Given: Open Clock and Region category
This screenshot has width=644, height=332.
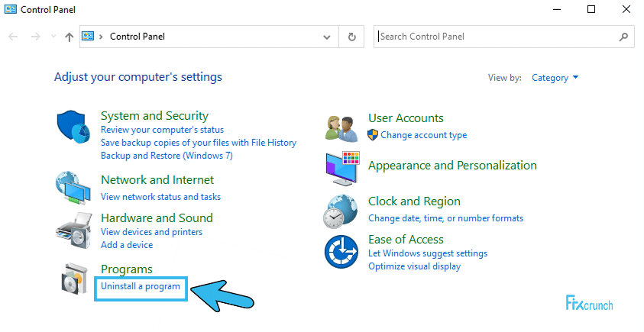Looking at the screenshot, I should click(414, 201).
